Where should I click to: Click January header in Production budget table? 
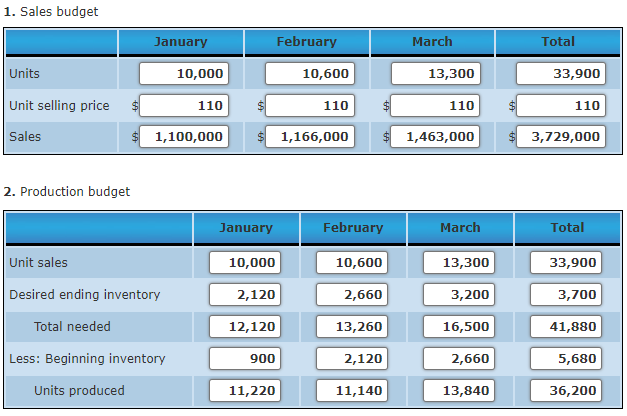click(x=246, y=228)
